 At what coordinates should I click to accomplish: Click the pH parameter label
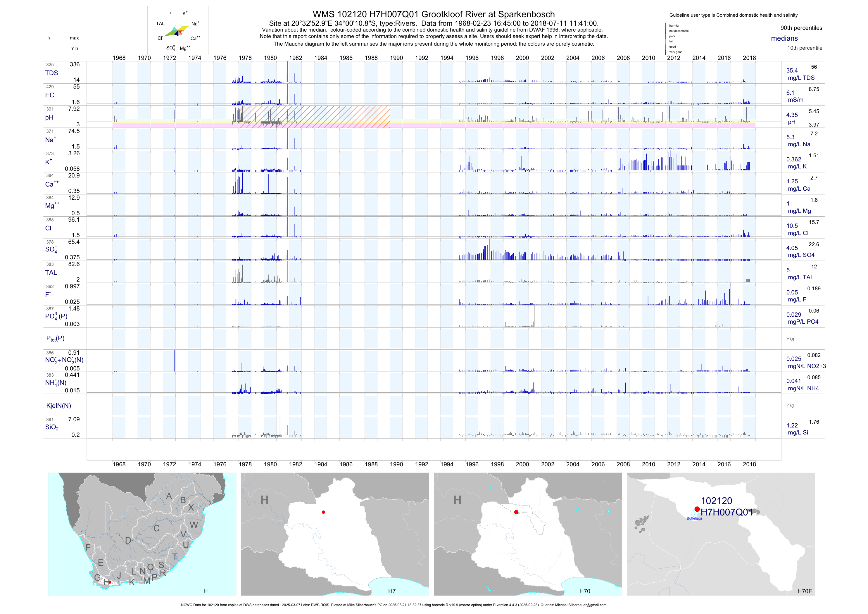49,118
